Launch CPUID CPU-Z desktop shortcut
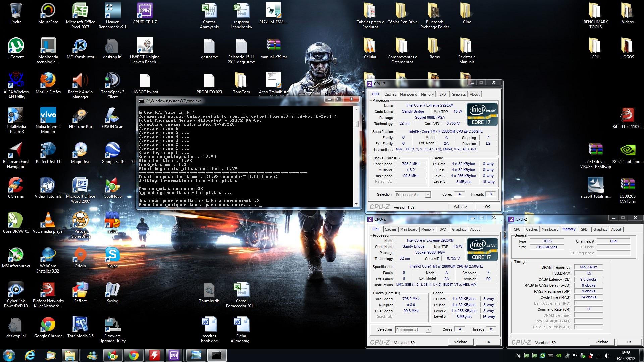The height and width of the screenshot is (362, 644). pyautogui.click(x=145, y=14)
